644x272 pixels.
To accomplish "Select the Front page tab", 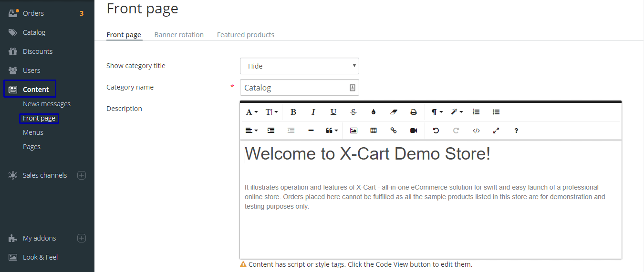I will (x=124, y=35).
